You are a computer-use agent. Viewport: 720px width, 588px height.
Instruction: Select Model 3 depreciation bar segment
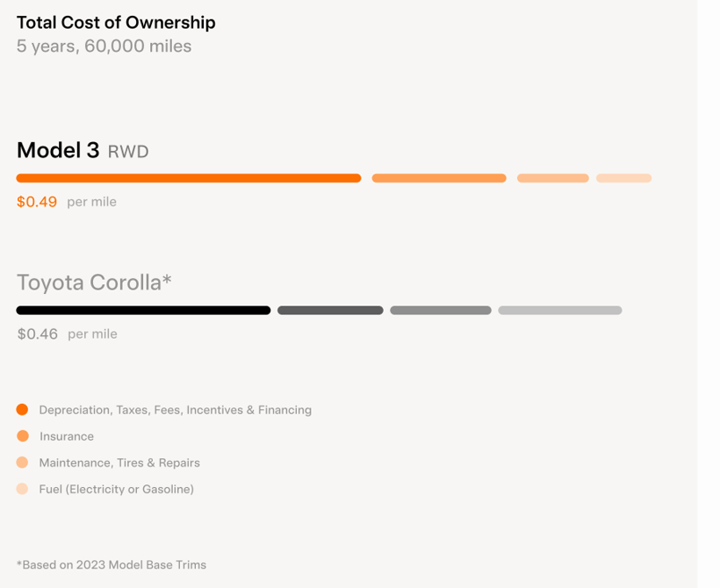click(x=189, y=178)
